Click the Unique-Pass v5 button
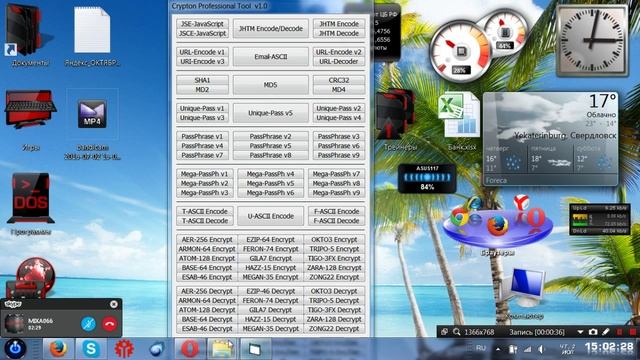Image resolution: width=640 pixels, height=360 pixels. pyautogui.click(x=271, y=113)
